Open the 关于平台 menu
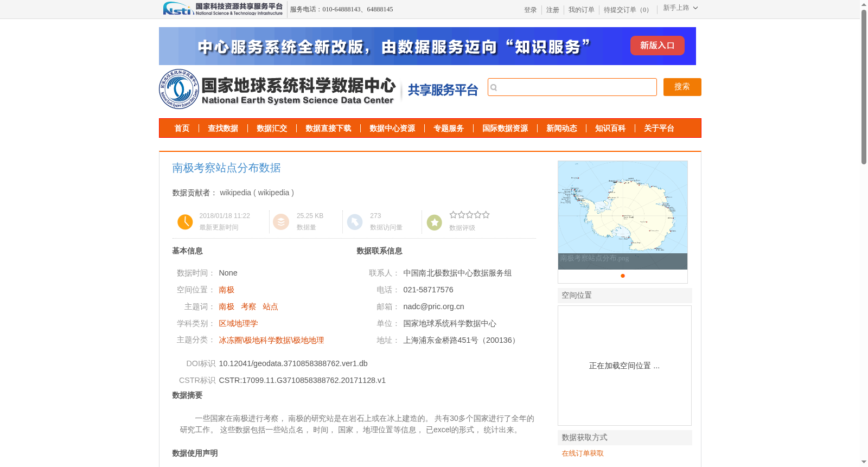 [659, 129]
